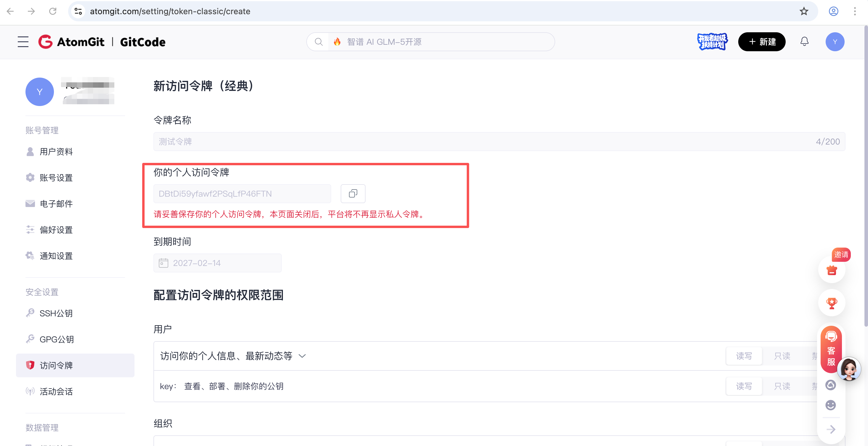This screenshot has width=868, height=446.
Task: Click the 新建 create button
Action: click(762, 41)
